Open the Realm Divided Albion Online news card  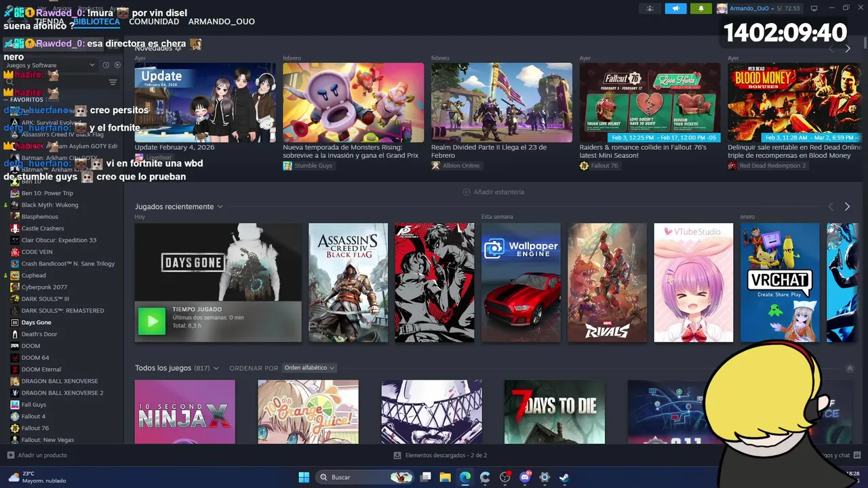tap(502, 102)
